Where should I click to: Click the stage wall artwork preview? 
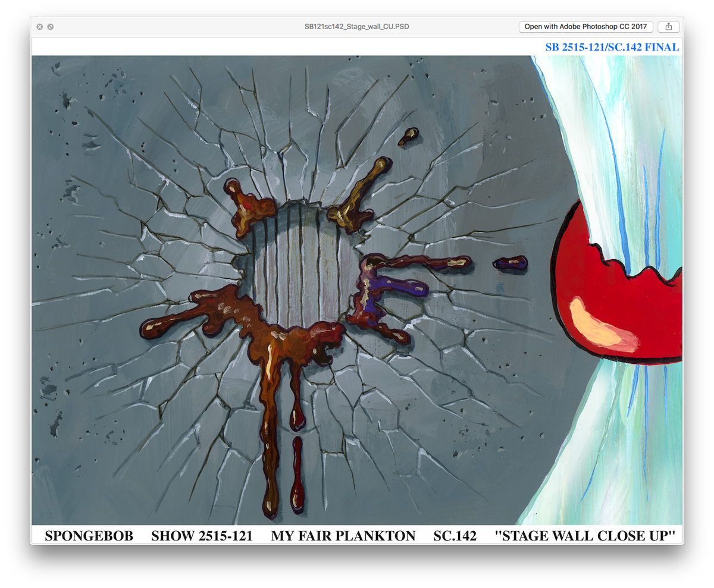[356, 291]
